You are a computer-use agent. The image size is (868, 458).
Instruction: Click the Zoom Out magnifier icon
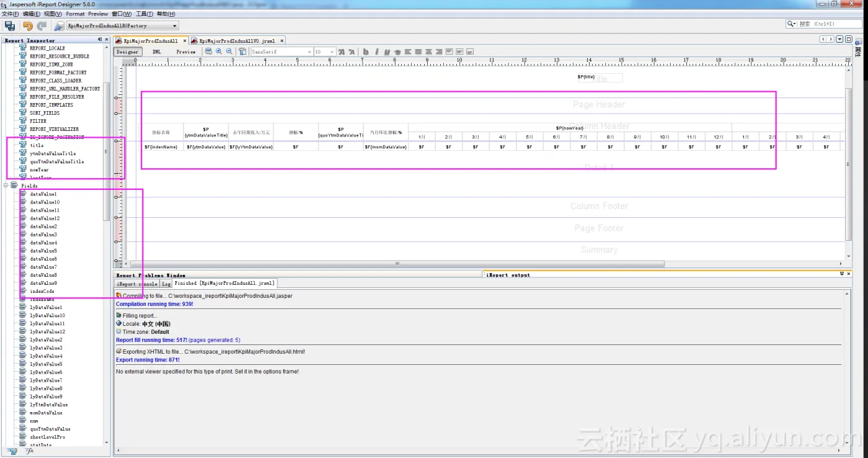[229, 52]
